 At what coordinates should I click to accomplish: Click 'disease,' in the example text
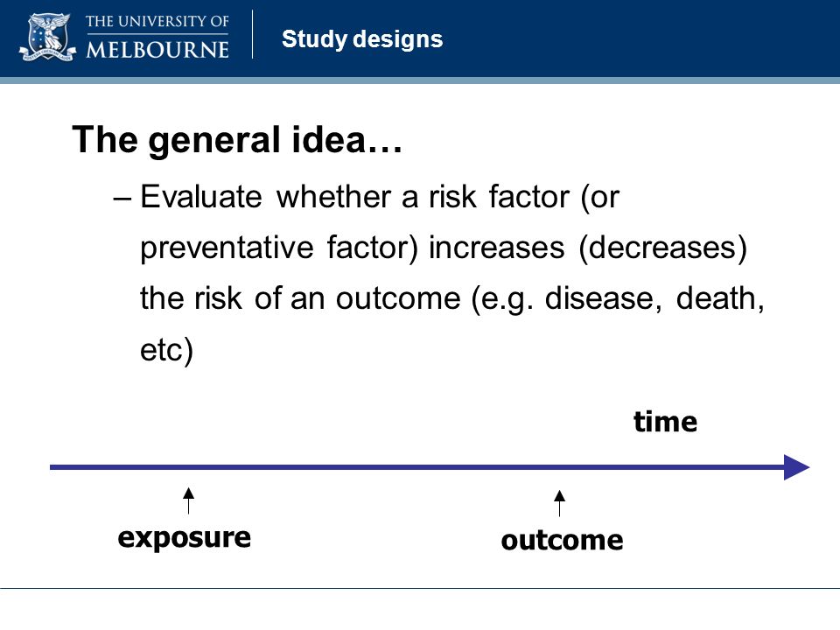604,298
